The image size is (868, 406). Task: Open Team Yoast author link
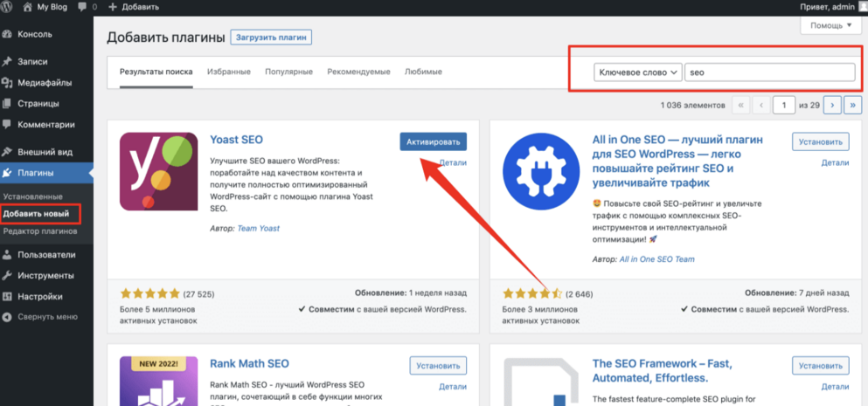pyautogui.click(x=259, y=228)
